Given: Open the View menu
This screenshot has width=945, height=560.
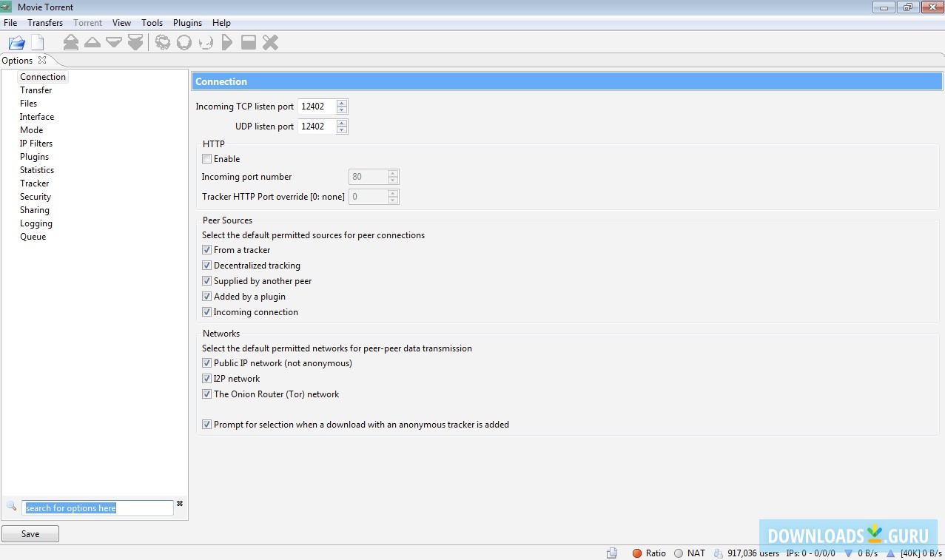Looking at the screenshot, I should pyautogui.click(x=121, y=23).
